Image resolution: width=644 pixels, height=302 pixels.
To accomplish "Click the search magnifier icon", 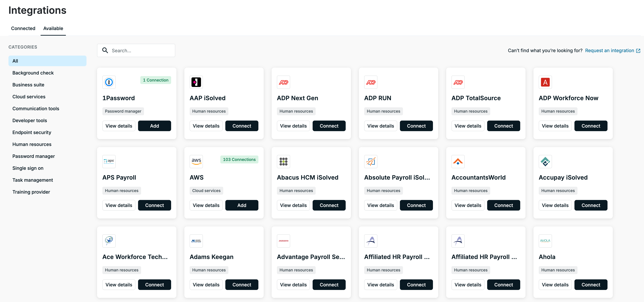I will (105, 50).
